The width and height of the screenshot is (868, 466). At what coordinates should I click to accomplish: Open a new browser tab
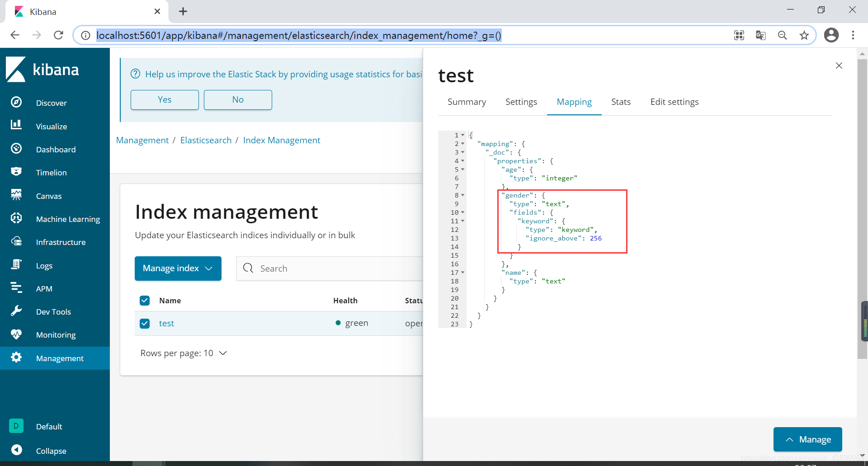(x=183, y=12)
